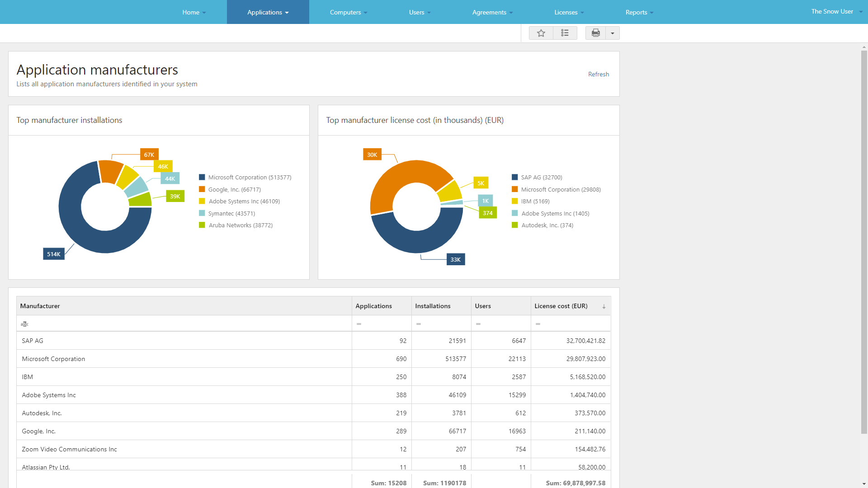
Task: Click the printer icon
Action: tap(595, 33)
